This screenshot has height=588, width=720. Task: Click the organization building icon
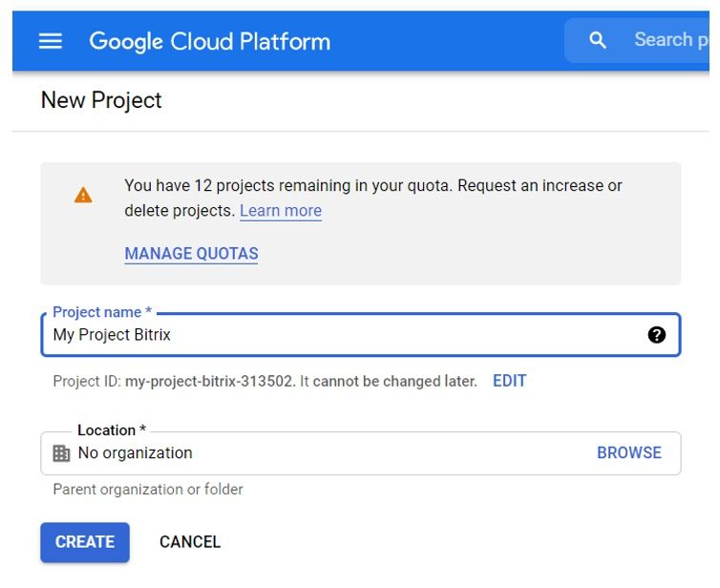pos(61,453)
